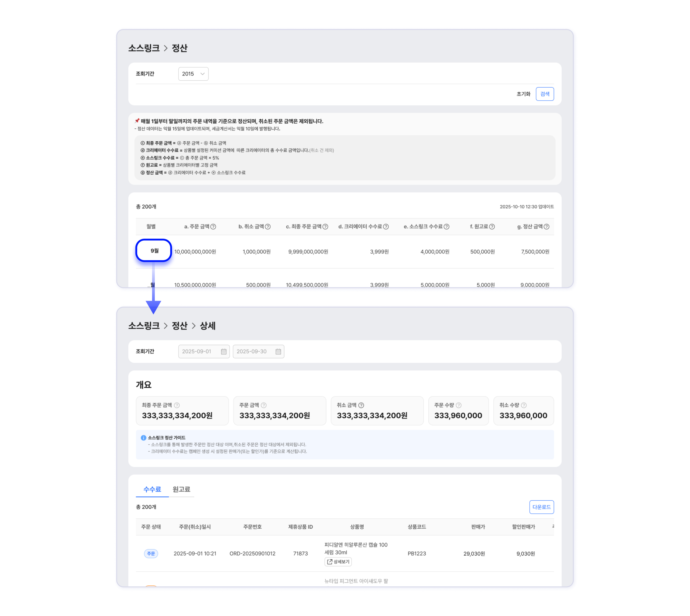Click help icon on 주문 수량 overview card
This screenshot has width=690, height=616.
[x=459, y=405]
